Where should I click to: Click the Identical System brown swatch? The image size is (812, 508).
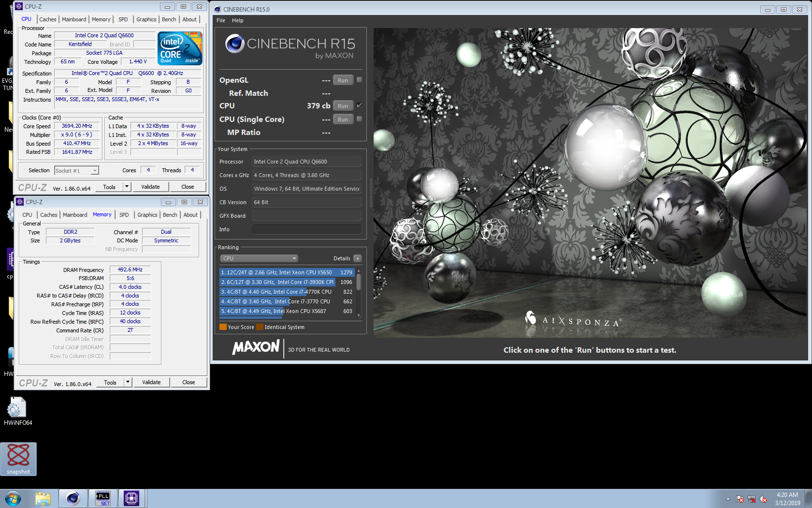260,327
